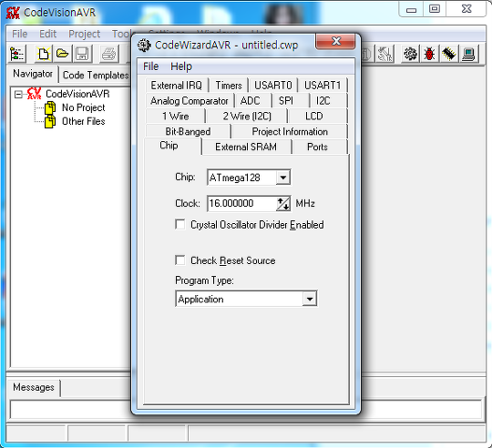Open the terminal computer icon
Image resolution: width=492 pixels, height=448 pixels.
468,54
